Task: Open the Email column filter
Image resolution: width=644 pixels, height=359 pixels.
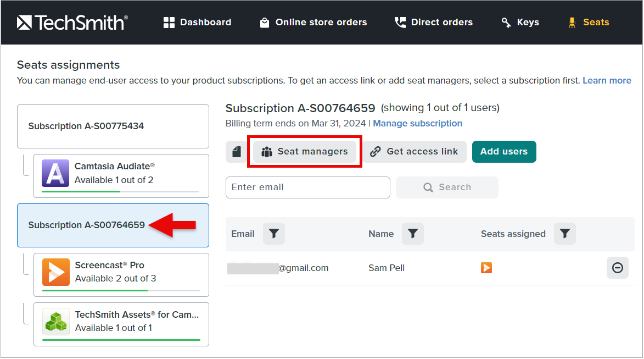Action: click(x=273, y=234)
